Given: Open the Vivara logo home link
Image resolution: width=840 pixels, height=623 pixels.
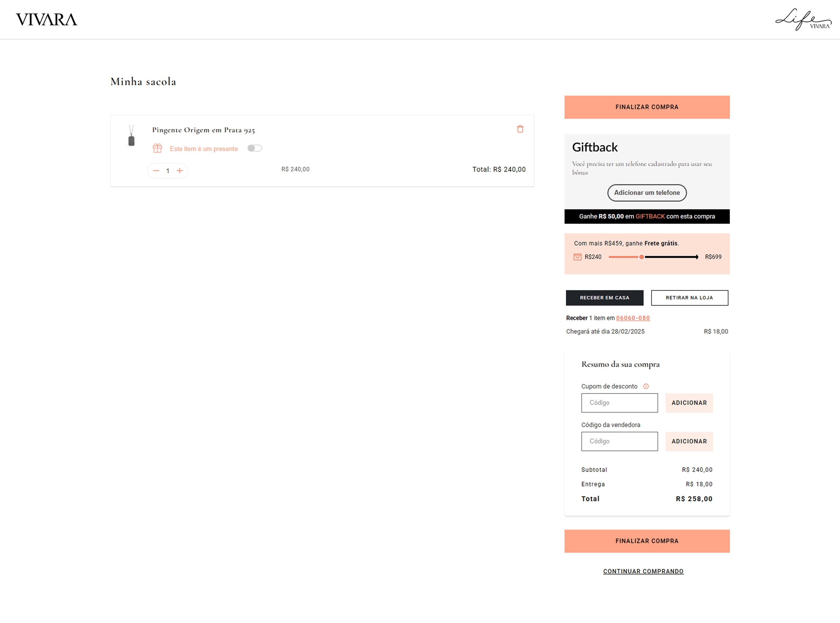Looking at the screenshot, I should tap(46, 20).
